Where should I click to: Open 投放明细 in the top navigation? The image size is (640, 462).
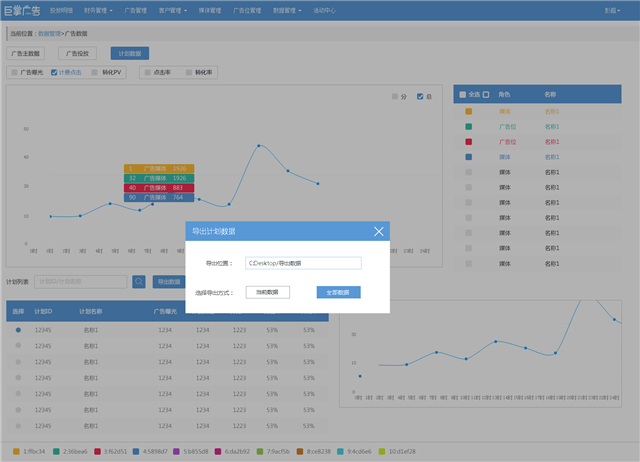coord(61,10)
